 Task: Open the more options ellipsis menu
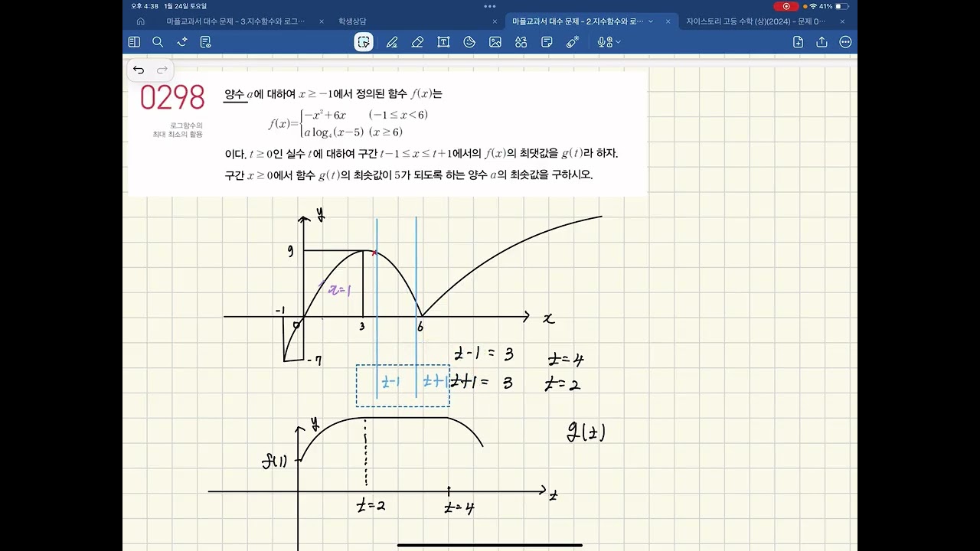[845, 42]
